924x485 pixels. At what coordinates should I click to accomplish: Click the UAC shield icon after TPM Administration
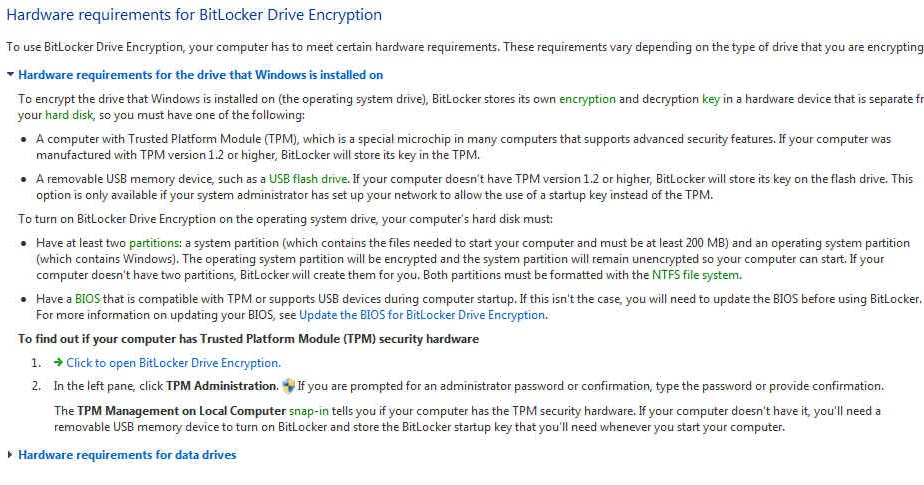[288, 386]
